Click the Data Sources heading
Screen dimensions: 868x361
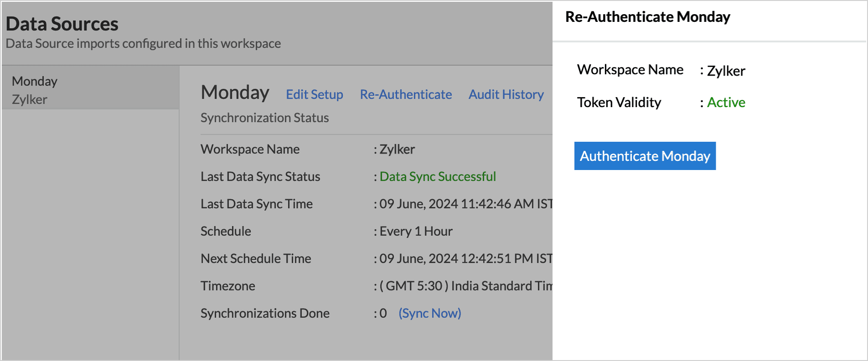[62, 24]
